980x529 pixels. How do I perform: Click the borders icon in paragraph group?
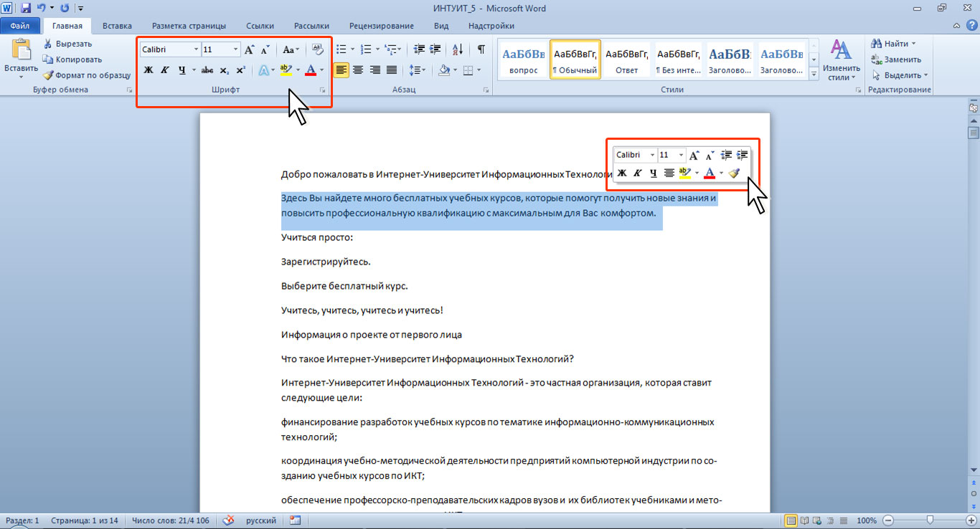(x=468, y=70)
